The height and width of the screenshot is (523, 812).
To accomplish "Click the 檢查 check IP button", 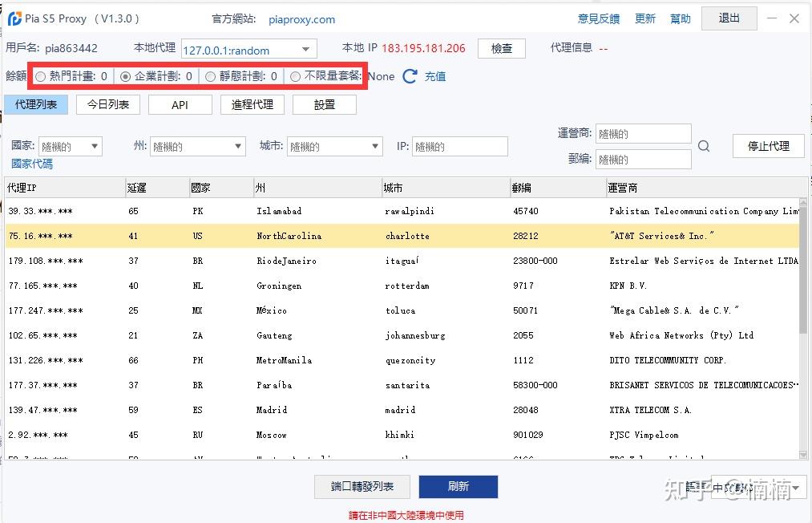I will tap(501, 48).
